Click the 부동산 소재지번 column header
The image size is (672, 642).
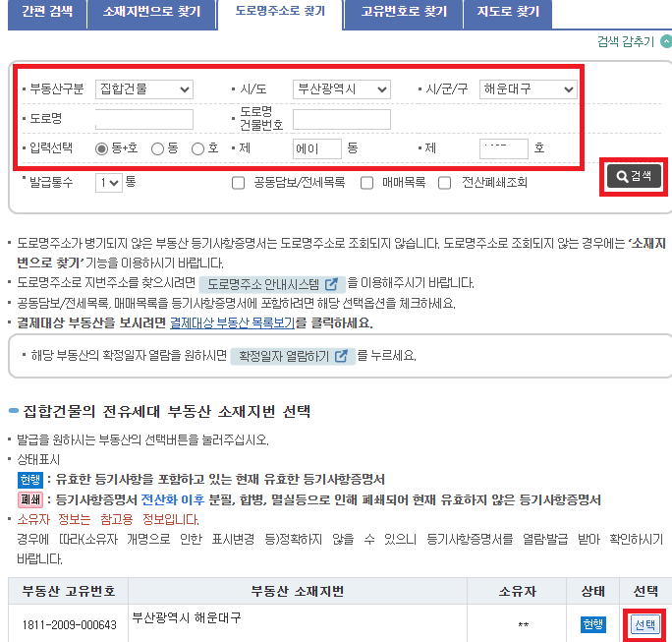(298, 592)
